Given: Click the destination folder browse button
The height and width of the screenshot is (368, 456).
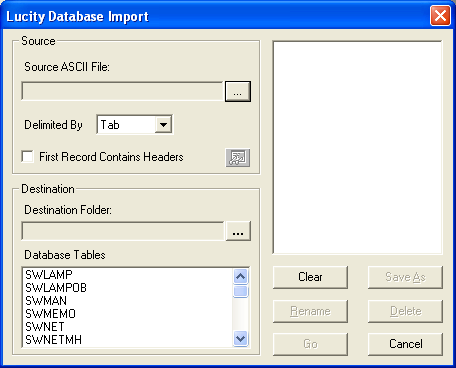Looking at the screenshot, I should [238, 231].
